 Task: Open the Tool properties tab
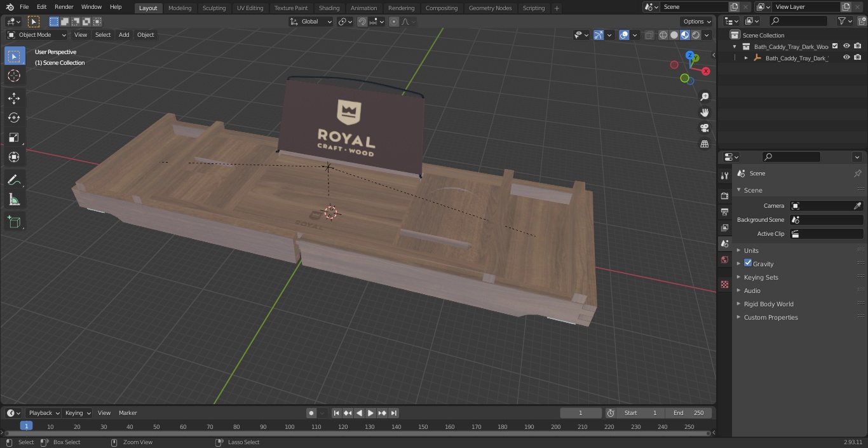724,176
